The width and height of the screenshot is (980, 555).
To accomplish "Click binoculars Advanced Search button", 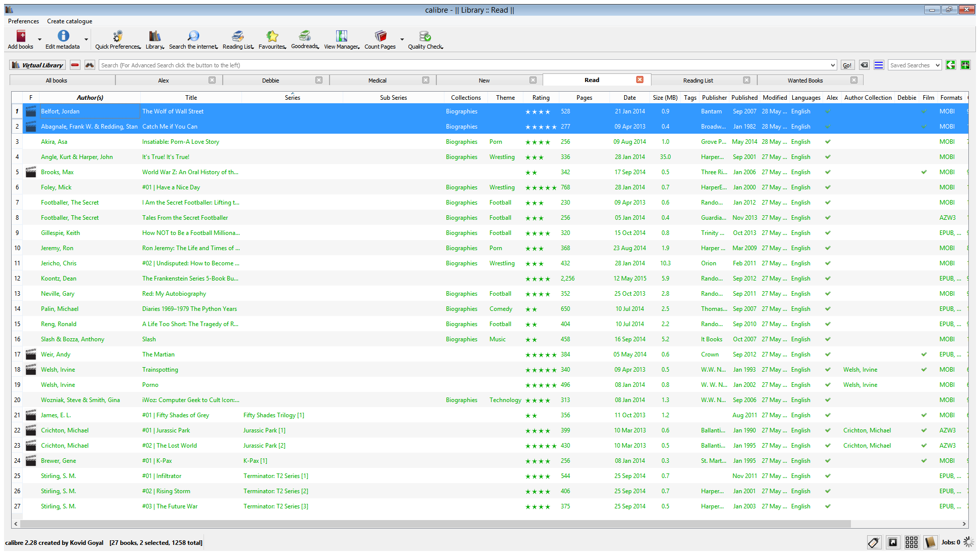I will click(x=90, y=65).
